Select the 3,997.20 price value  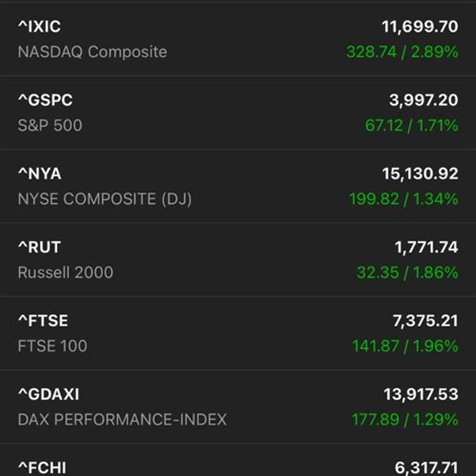pos(423,100)
